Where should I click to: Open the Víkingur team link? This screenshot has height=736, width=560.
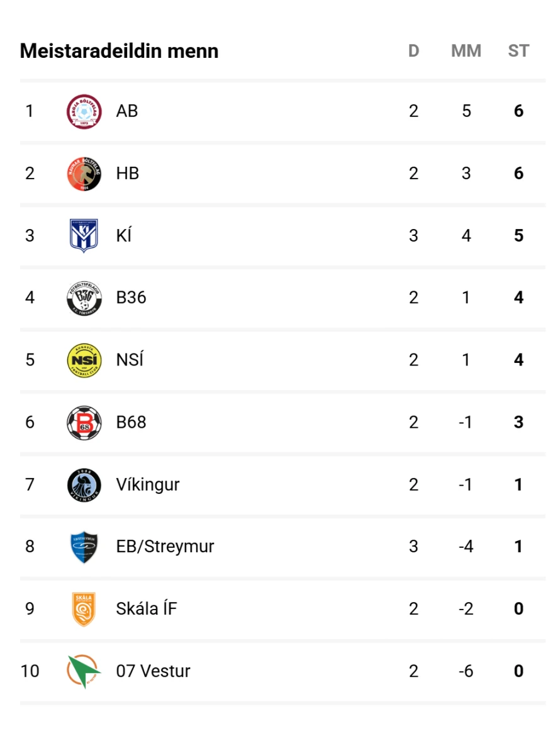pos(148,485)
